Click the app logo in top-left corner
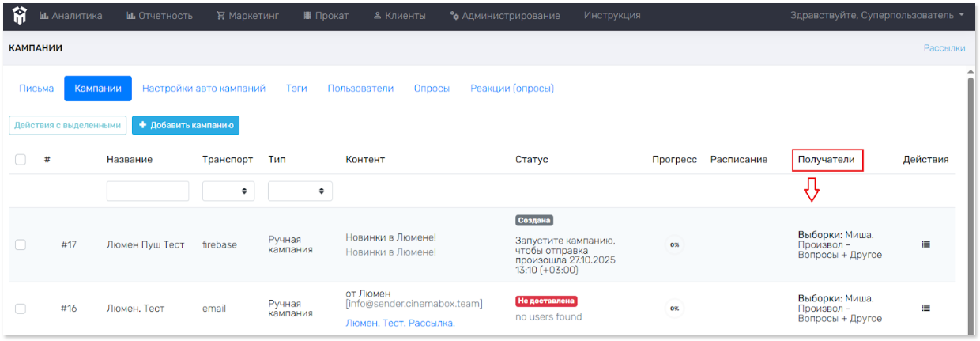The height and width of the screenshot is (341, 980). [18, 15]
